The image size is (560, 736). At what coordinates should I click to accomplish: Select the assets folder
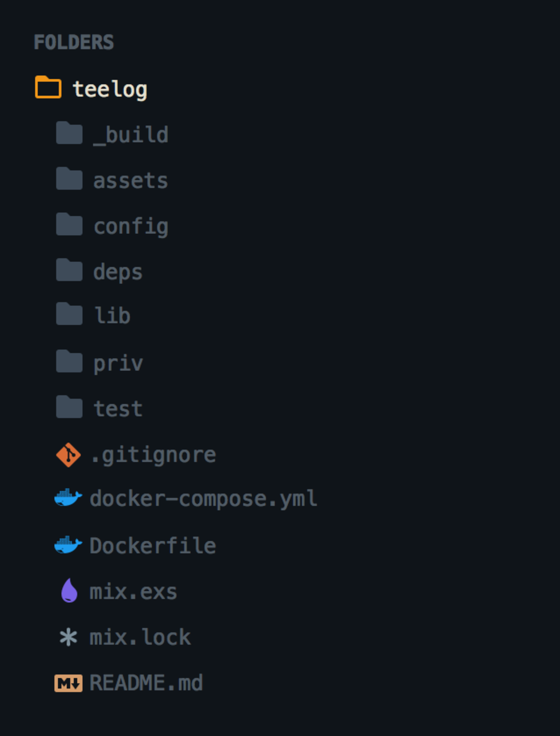130,180
